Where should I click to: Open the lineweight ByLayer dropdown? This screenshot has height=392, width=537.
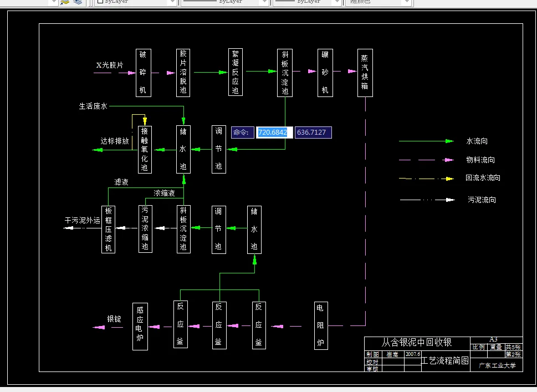pyautogui.click(x=337, y=2)
